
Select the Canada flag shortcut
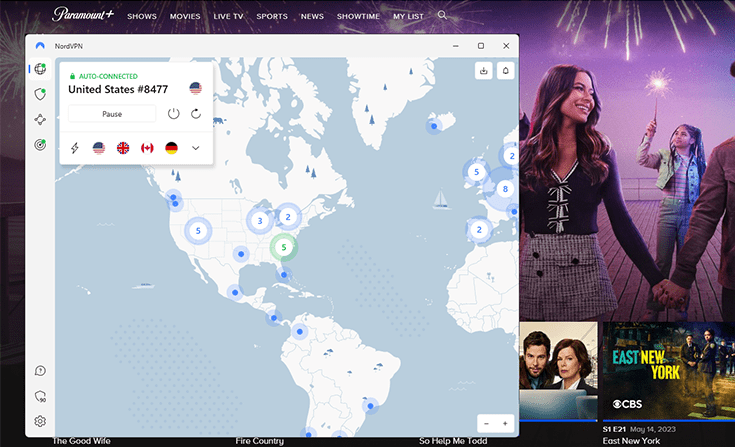pyautogui.click(x=147, y=148)
